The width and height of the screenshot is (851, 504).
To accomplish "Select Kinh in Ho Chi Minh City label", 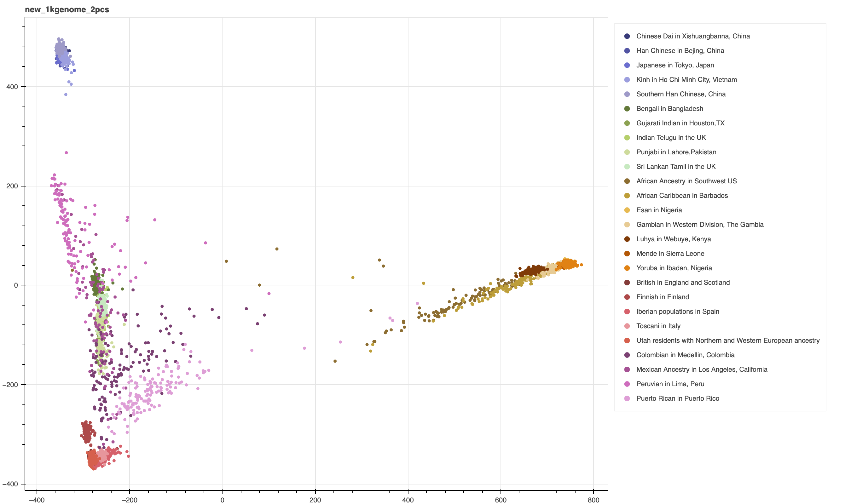I will pos(686,79).
